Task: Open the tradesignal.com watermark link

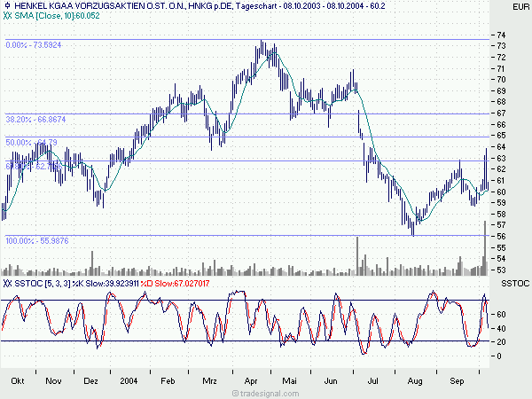Action: (x=265, y=391)
